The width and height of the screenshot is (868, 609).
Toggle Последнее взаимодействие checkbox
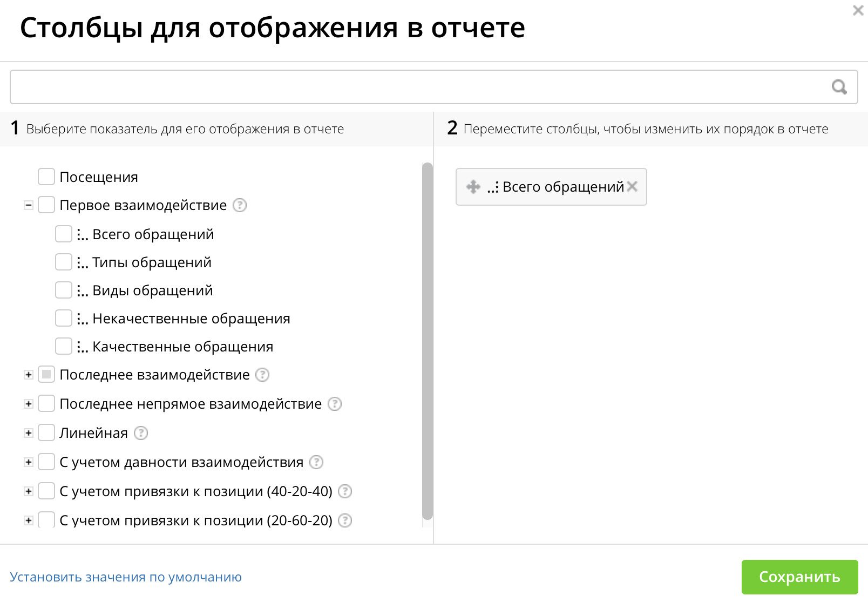click(x=46, y=374)
